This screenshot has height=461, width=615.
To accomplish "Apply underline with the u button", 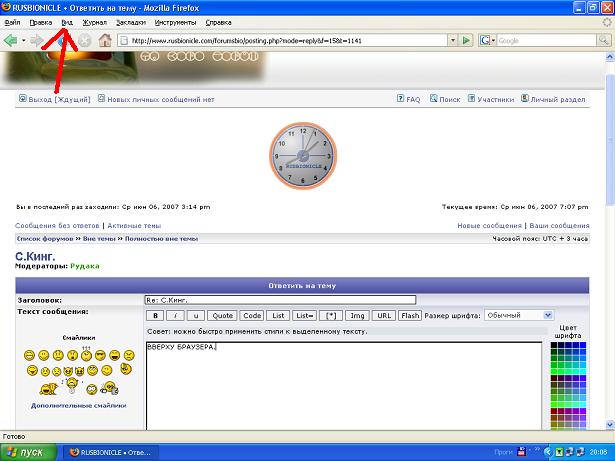I will pyautogui.click(x=196, y=315).
